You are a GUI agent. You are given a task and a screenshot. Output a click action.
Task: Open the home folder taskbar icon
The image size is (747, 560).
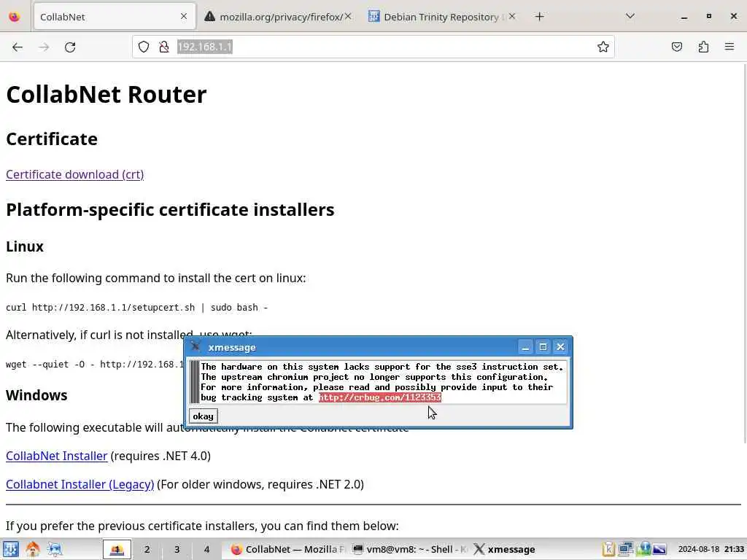pyautogui.click(x=32, y=549)
